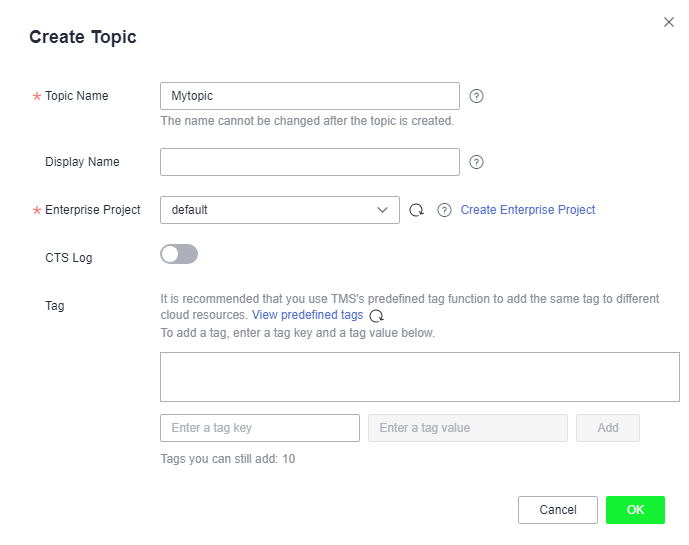Click the Cancel button
689x545 pixels.
click(558, 510)
